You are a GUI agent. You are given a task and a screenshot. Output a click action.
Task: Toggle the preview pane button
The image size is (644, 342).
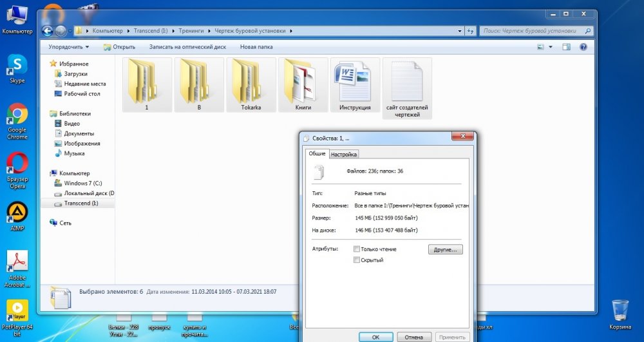(x=567, y=47)
